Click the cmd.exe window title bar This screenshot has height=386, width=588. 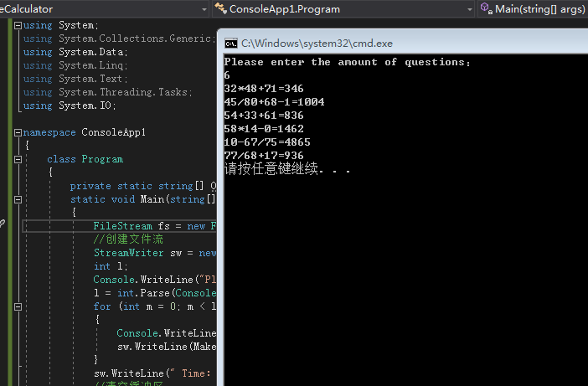pos(402,44)
